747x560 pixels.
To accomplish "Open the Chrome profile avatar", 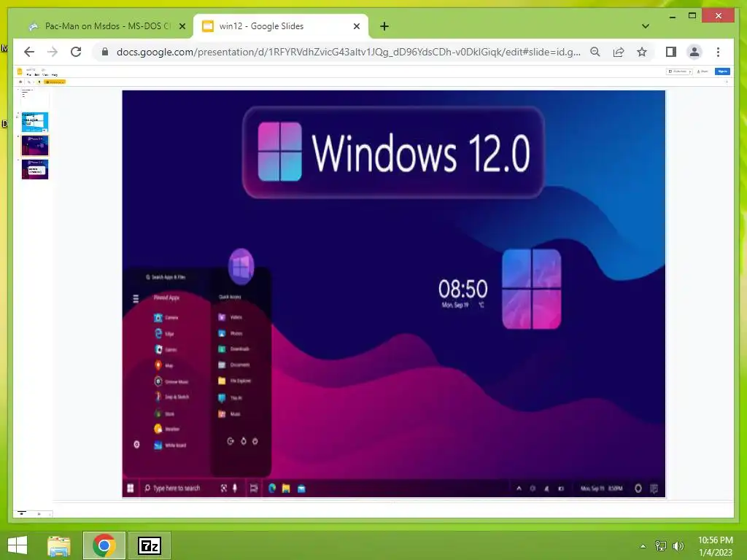I will tap(694, 52).
